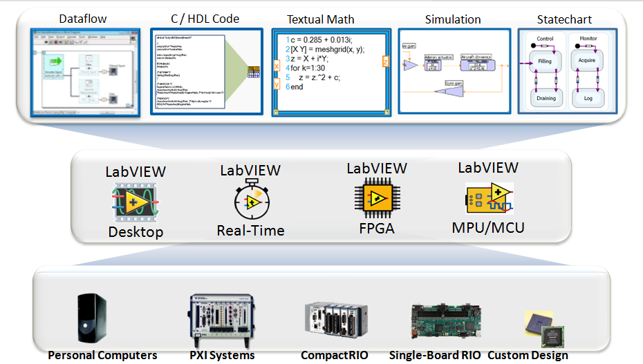Click the PXI Systems label

coord(222,356)
